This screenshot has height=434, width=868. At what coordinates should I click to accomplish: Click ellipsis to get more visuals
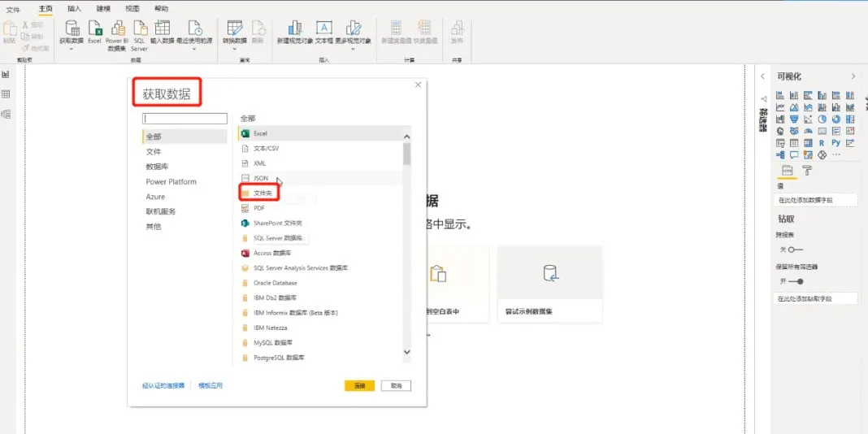835,154
